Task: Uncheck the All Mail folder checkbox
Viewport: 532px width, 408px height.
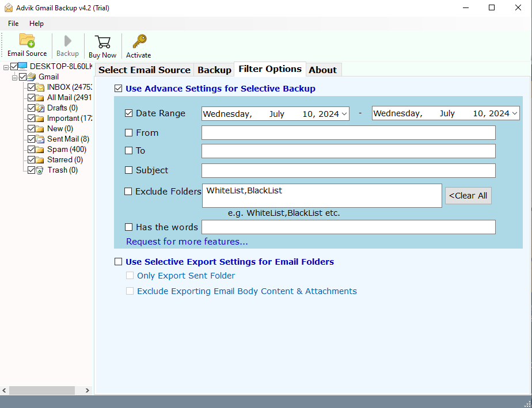Action: (31, 98)
